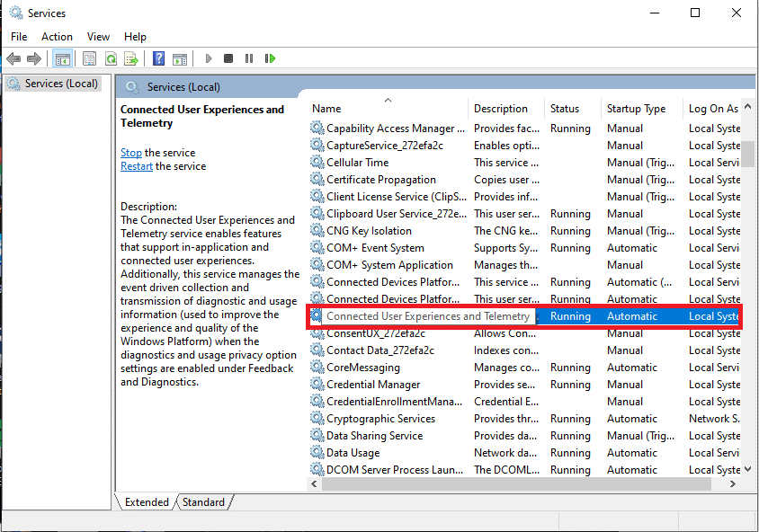Screen dimensions: 759x532
Task: Click the Properties toolbar icon
Action: tap(89, 58)
